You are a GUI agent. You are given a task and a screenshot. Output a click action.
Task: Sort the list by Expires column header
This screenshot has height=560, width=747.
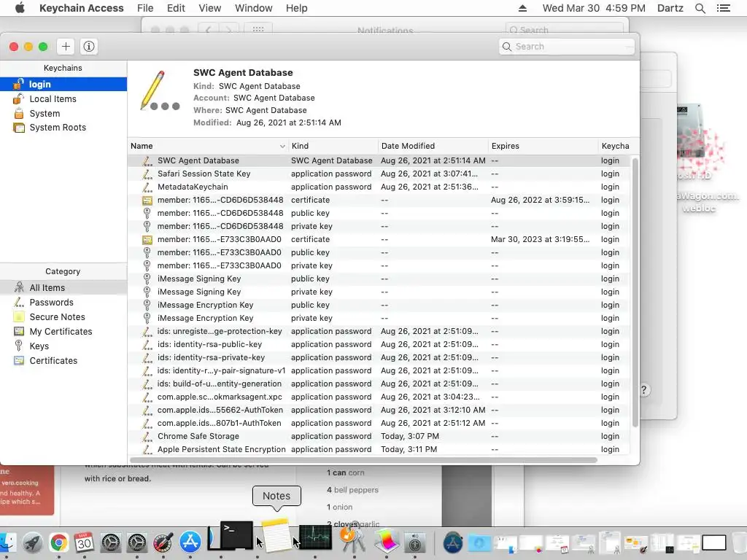click(x=543, y=146)
